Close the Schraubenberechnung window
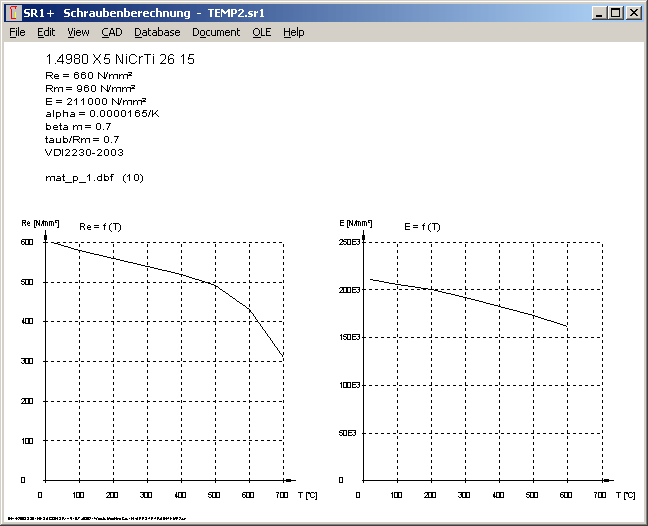Screen dimensions: 648x526 633,13
